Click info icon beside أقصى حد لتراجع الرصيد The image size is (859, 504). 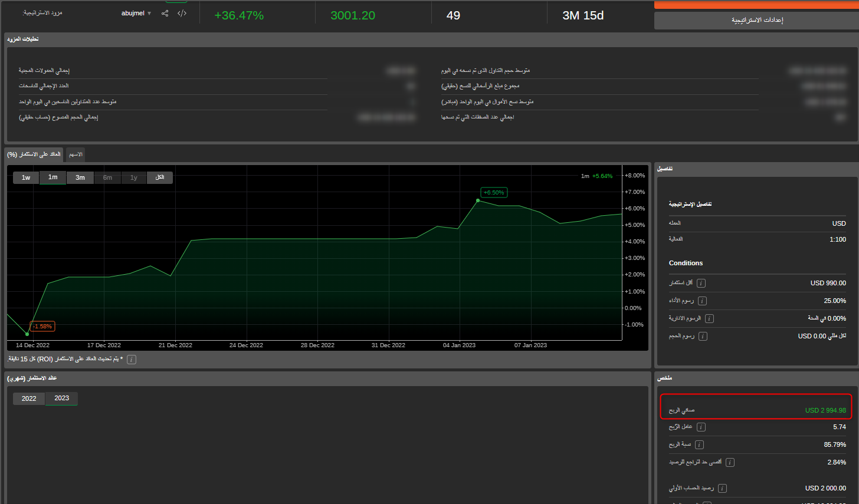pyautogui.click(x=730, y=462)
